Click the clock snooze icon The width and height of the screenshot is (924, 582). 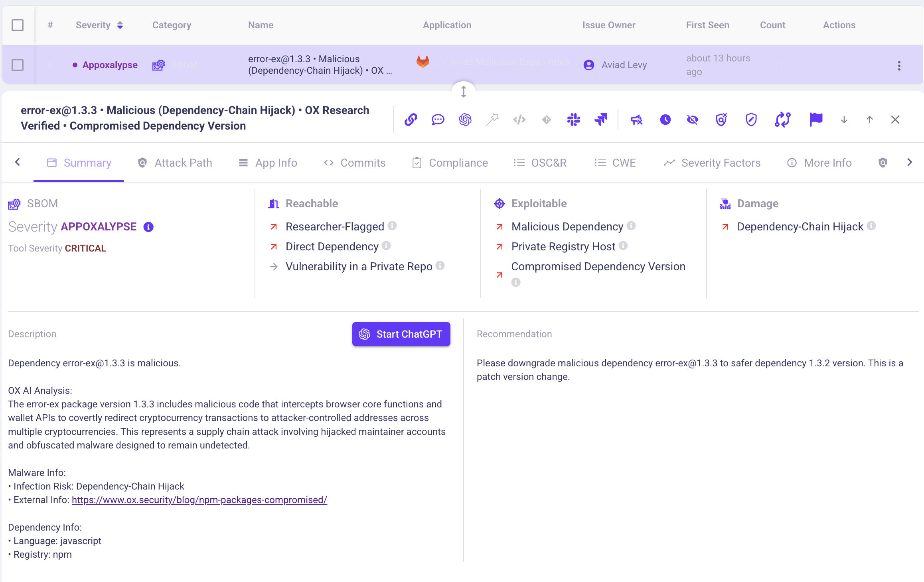point(665,120)
